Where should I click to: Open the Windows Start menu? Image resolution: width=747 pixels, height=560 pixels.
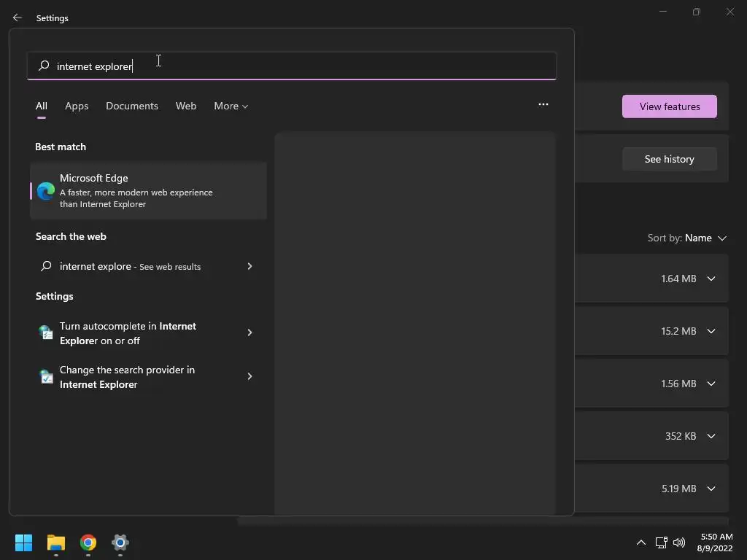coord(23,542)
